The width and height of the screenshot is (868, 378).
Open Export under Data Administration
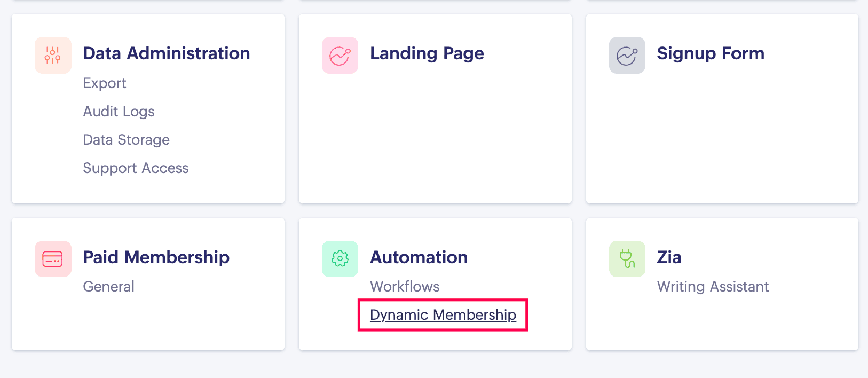(105, 83)
